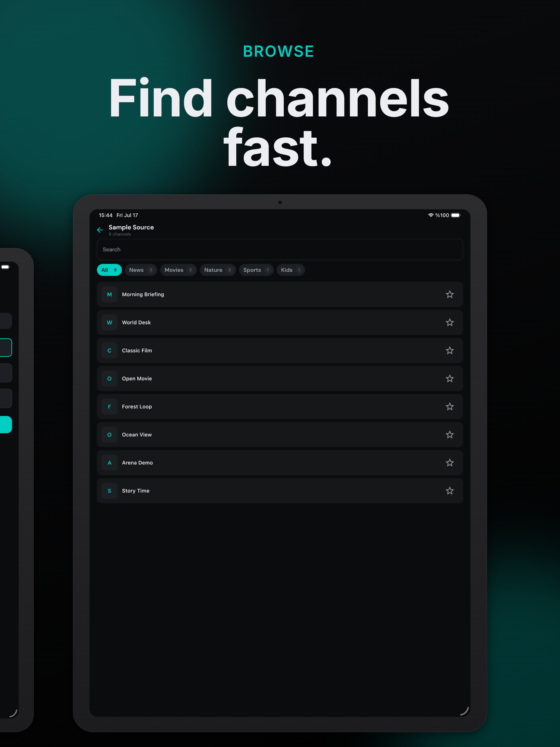Filter channels by News
Screen dimensions: 560x747
[x=141, y=270]
